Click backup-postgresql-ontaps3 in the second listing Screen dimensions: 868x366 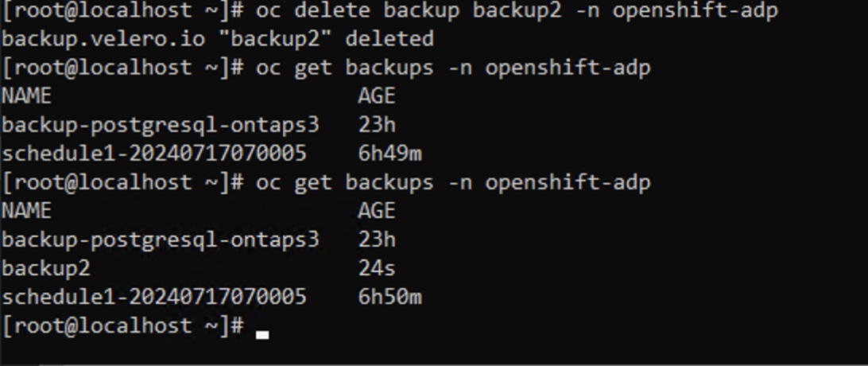point(161,239)
